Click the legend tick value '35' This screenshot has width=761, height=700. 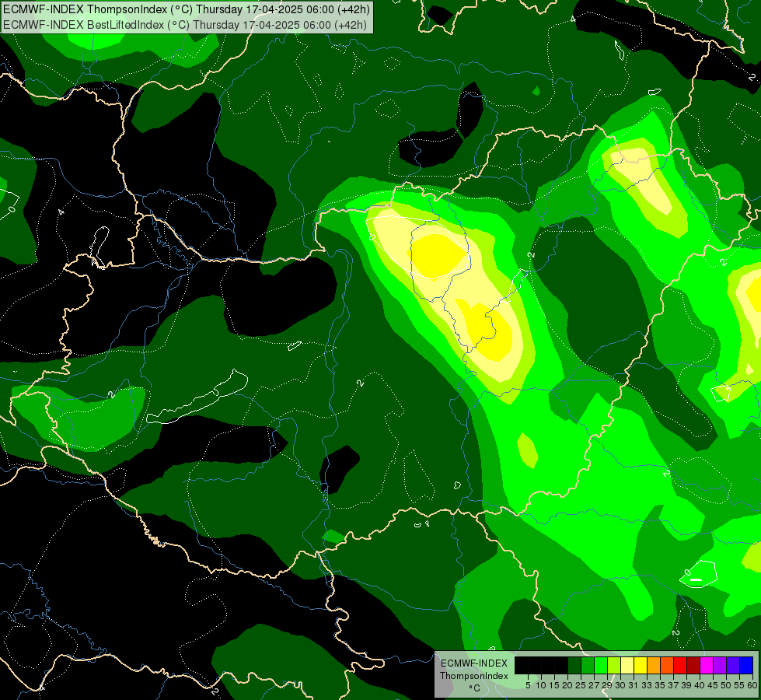660,685
